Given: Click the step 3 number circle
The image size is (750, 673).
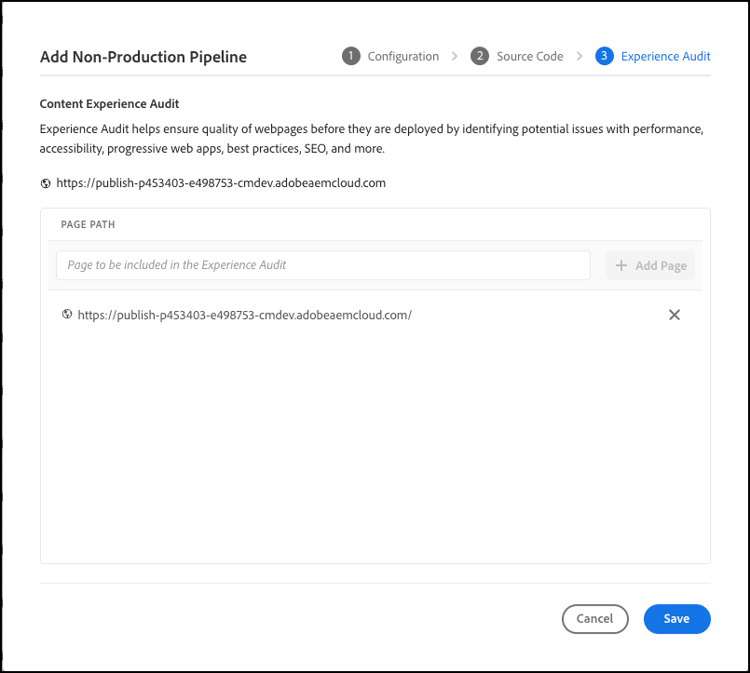Looking at the screenshot, I should [x=604, y=56].
